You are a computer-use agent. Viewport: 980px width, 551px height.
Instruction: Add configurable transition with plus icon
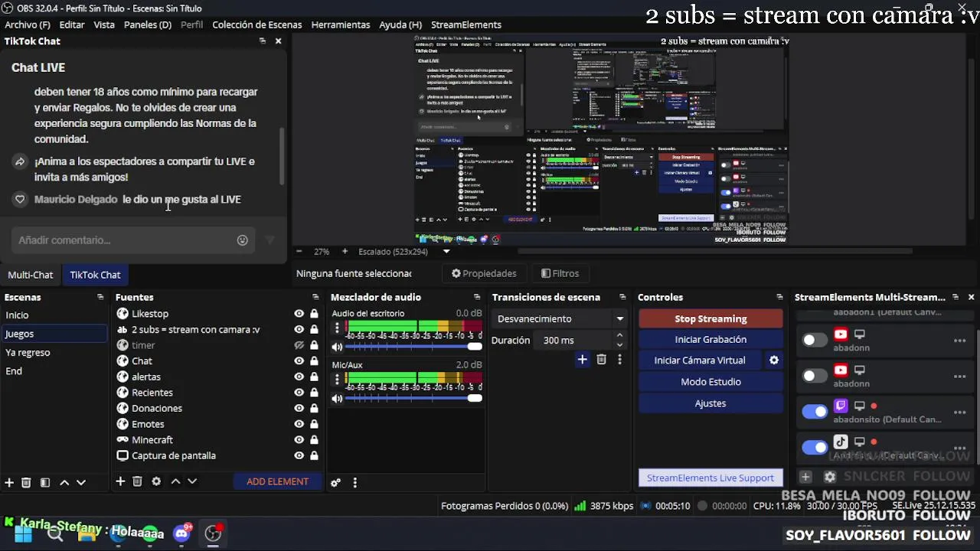pos(583,359)
